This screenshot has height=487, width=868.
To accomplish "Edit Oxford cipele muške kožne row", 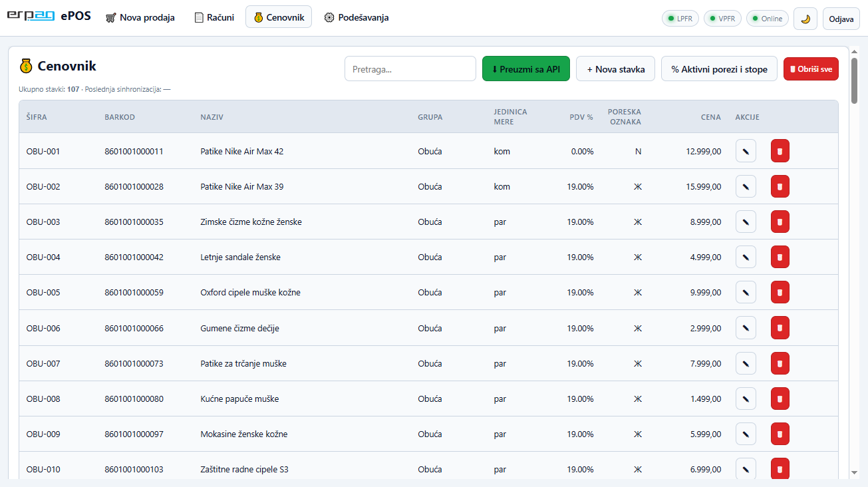I will pos(746,292).
